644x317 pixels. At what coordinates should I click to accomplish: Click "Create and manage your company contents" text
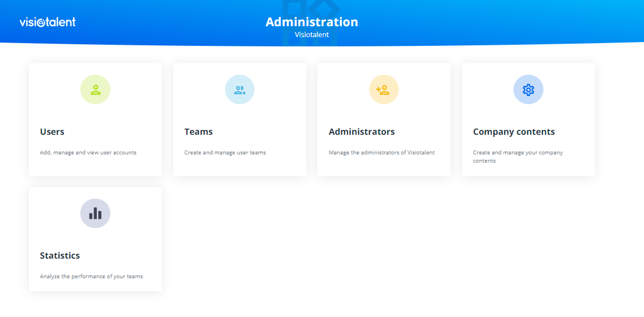point(517,157)
